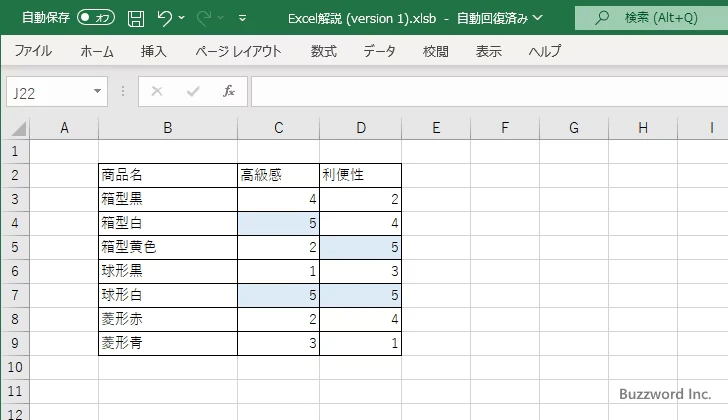
Task: Select the 箱型黒 cell
Action: (168, 199)
